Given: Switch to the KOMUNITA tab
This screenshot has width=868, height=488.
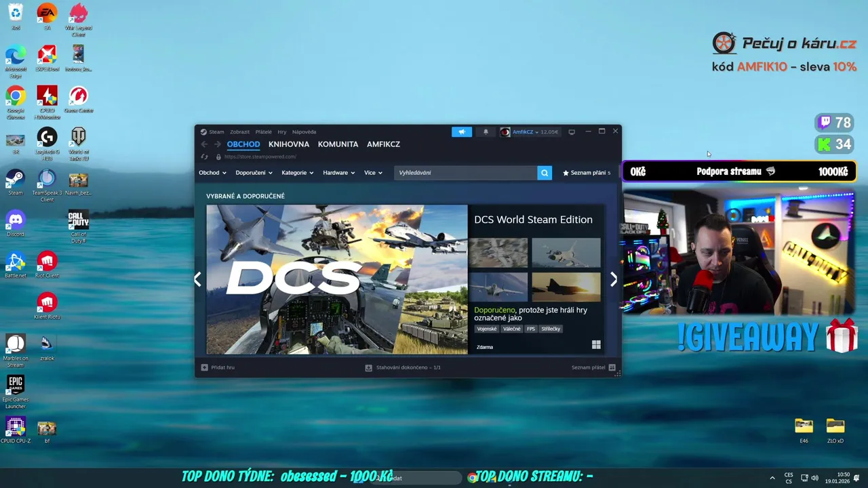Looking at the screenshot, I should (338, 144).
